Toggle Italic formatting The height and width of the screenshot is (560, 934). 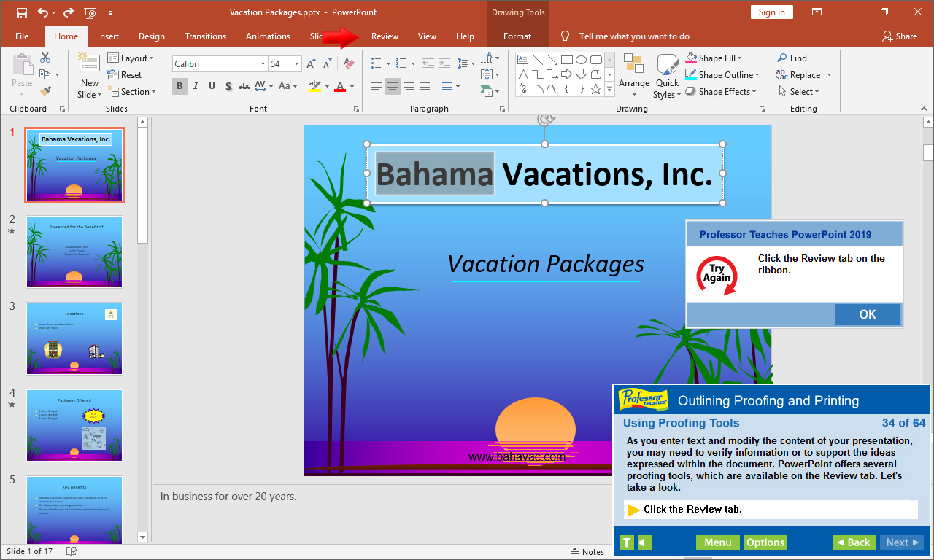click(x=196, y=86)
